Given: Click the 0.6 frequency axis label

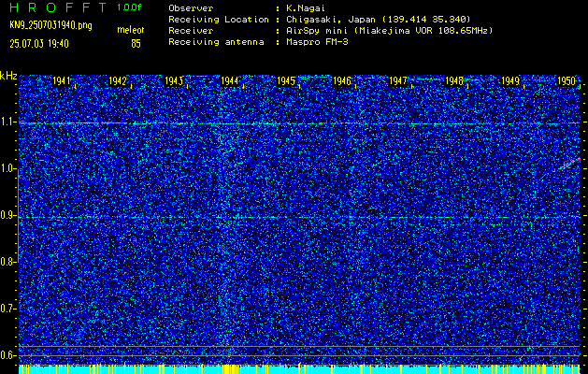Looking at the screenshot, I should coord(8,355).
